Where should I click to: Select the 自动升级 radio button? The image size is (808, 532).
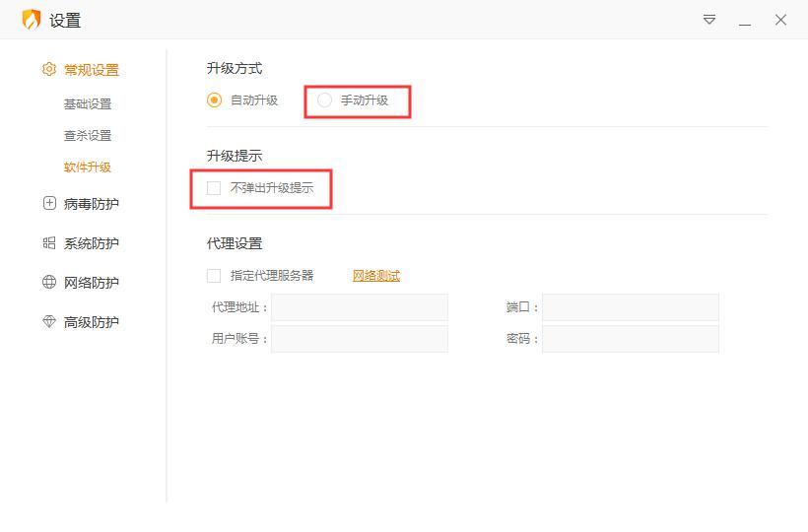215,100
